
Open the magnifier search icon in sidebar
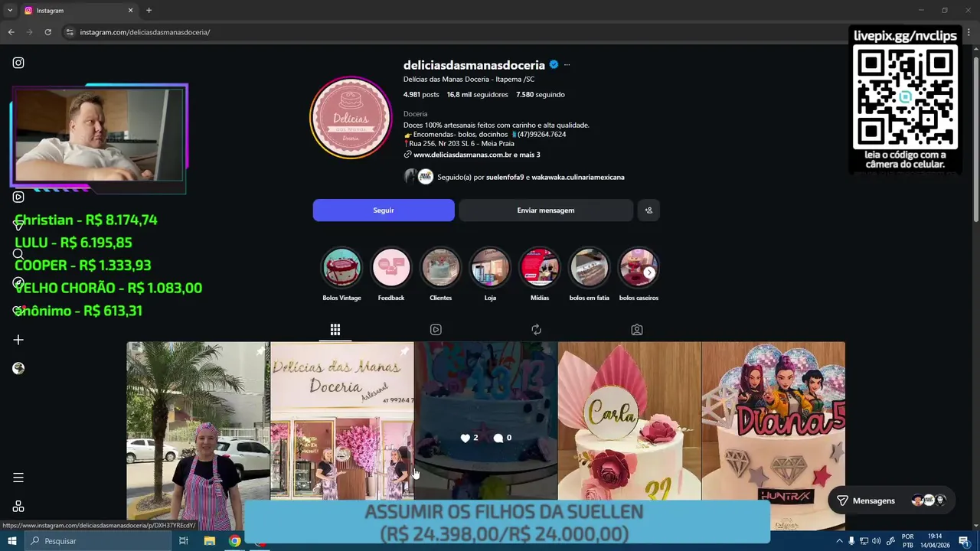pyautogui.click(x=18, y=254)
